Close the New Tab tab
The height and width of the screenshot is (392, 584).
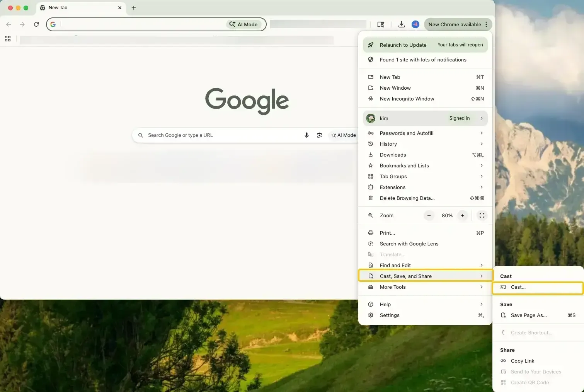[120, 8]
